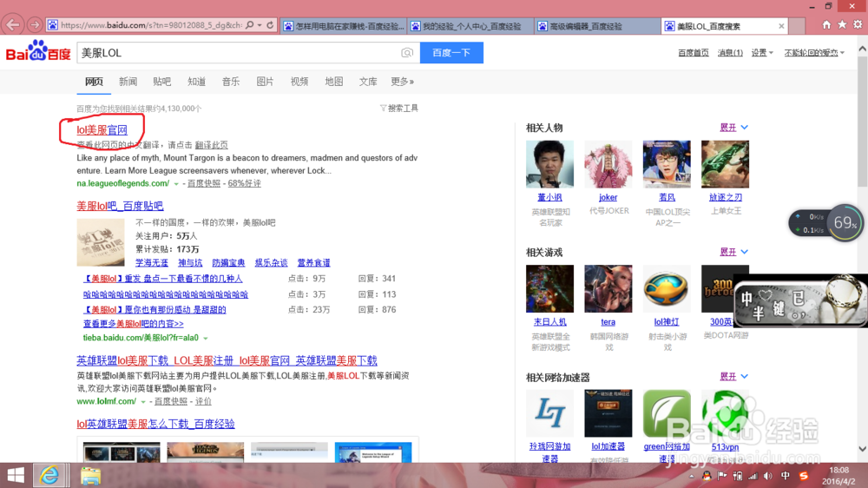Image resolution: width=868 pixels, height=488 pixels.
Task: Open the lol美服官网 result link
Action: pos(102,130)
